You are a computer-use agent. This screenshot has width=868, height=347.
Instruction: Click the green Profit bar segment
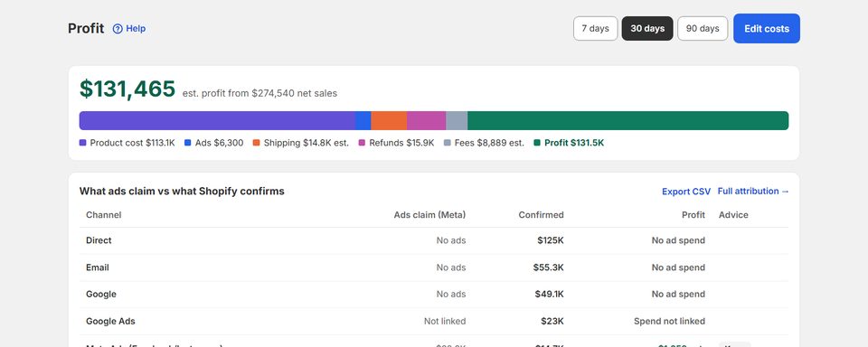tap(627, 121)
